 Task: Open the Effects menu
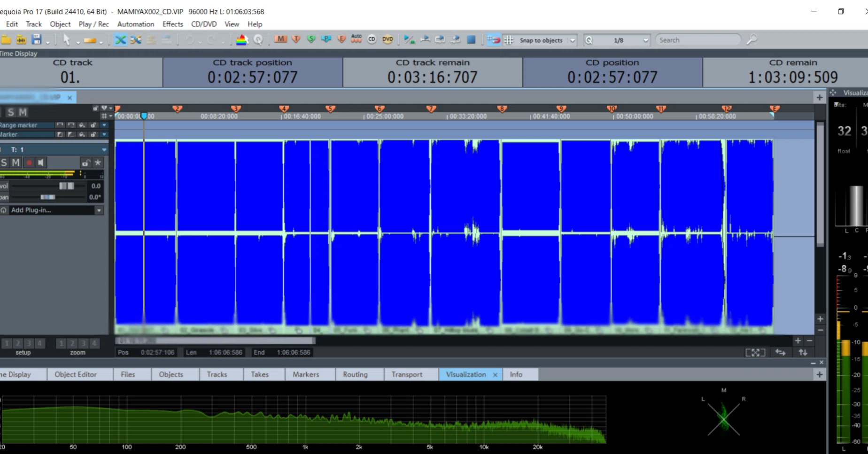(x=173, y=24)
